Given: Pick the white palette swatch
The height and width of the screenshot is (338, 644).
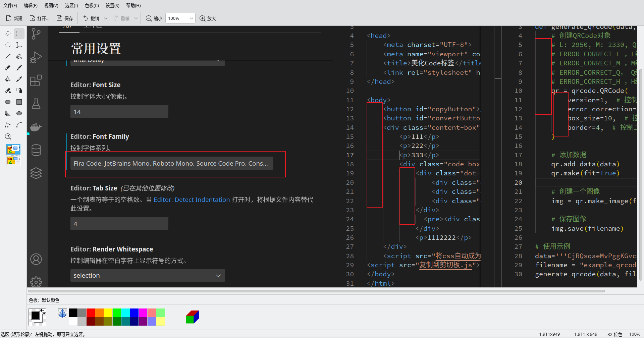Looking at the screenshot, I should pyautogui.click(x=73, y=322).
